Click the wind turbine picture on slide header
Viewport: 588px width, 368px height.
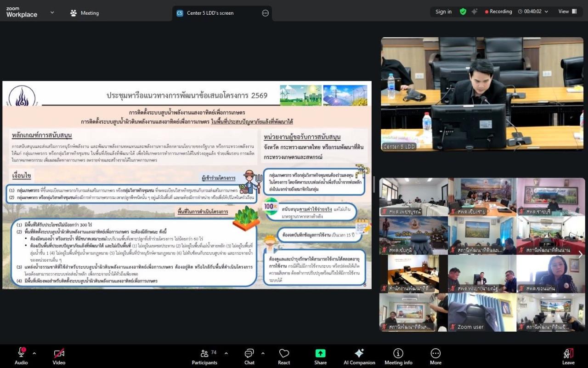(x=301, y=95)
